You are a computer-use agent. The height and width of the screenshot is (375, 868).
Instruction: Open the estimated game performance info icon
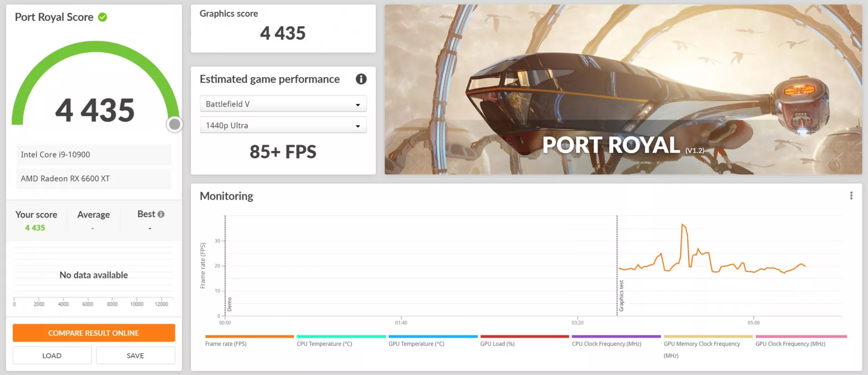coord(361,79)
